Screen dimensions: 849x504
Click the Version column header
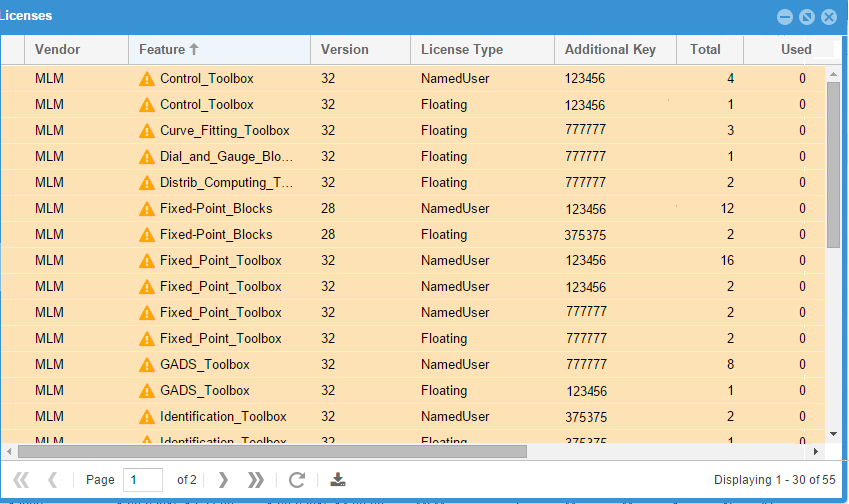click(345, 49)
